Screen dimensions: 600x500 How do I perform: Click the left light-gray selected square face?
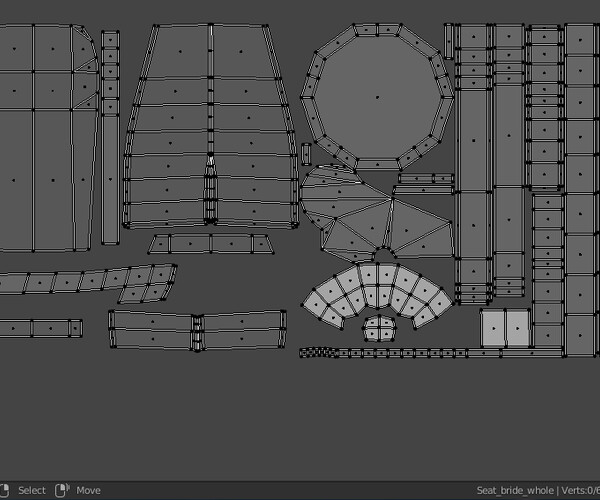point(493,328)
